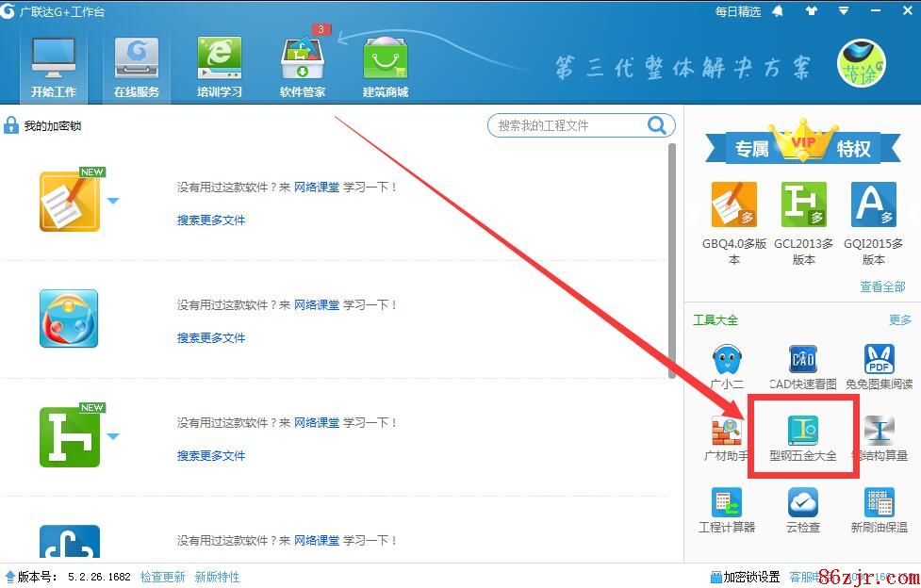Switch to 软件管家 tab
The height and width of the screenshot is (588, 921).
click(303, 66)
